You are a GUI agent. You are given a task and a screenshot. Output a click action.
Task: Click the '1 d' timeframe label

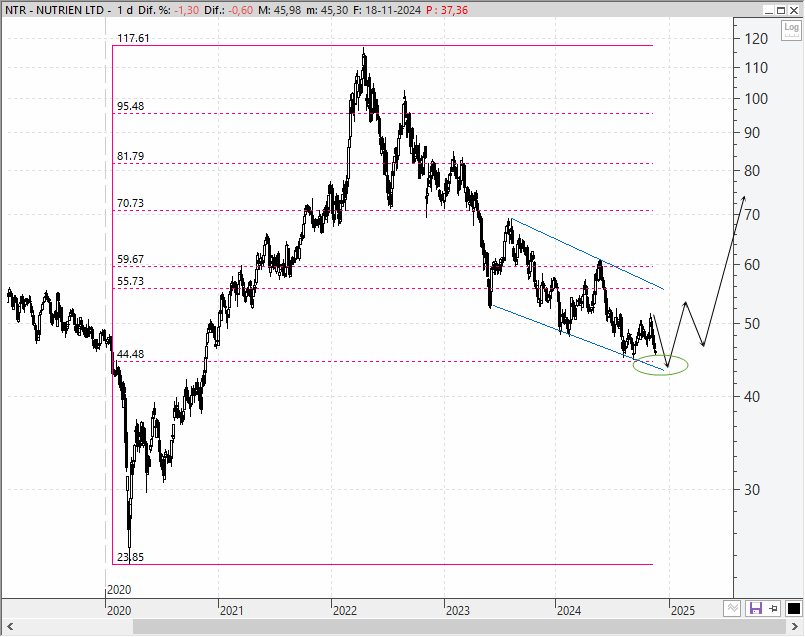[124, 10]
